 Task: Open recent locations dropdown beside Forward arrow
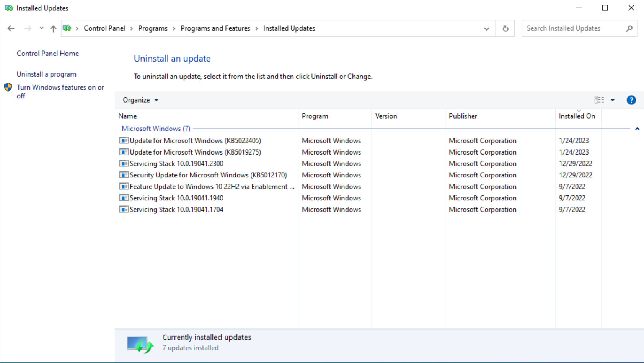coord(41,28)
